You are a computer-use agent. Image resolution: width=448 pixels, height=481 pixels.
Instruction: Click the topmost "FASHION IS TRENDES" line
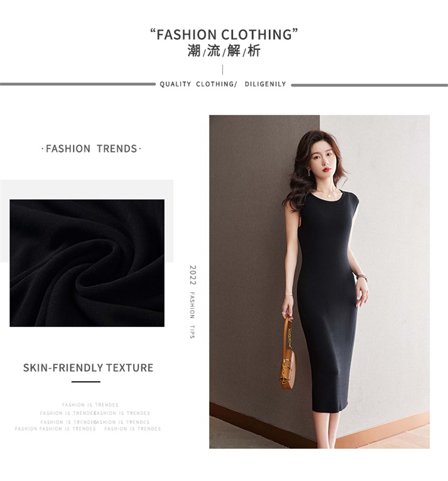[x=90, y=405]
